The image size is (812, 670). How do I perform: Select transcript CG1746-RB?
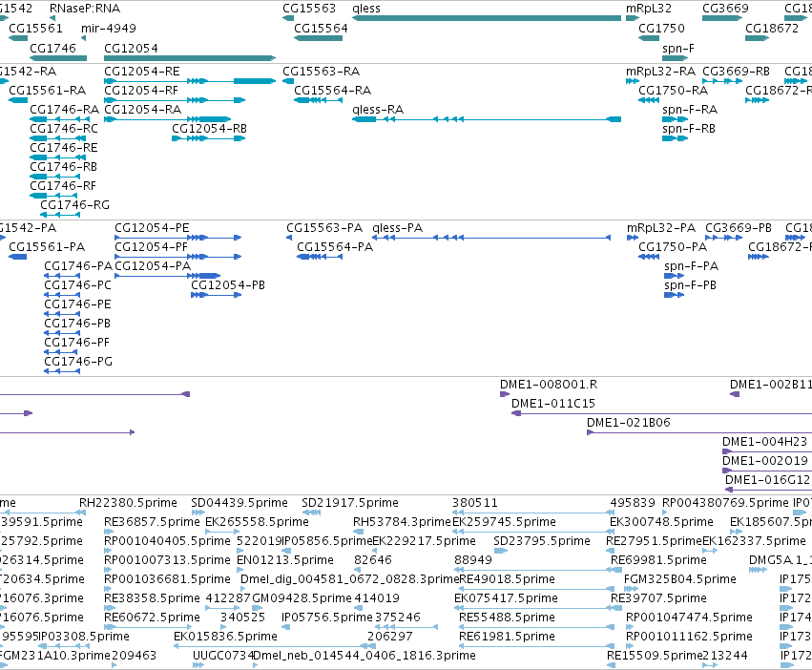(55, 177)
